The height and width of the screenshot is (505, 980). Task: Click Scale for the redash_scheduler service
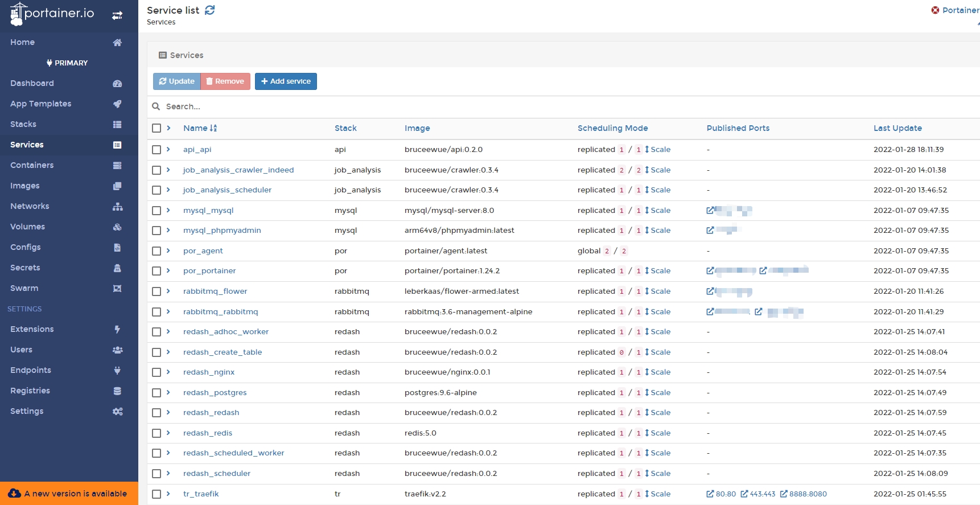(x=657, y=474)
